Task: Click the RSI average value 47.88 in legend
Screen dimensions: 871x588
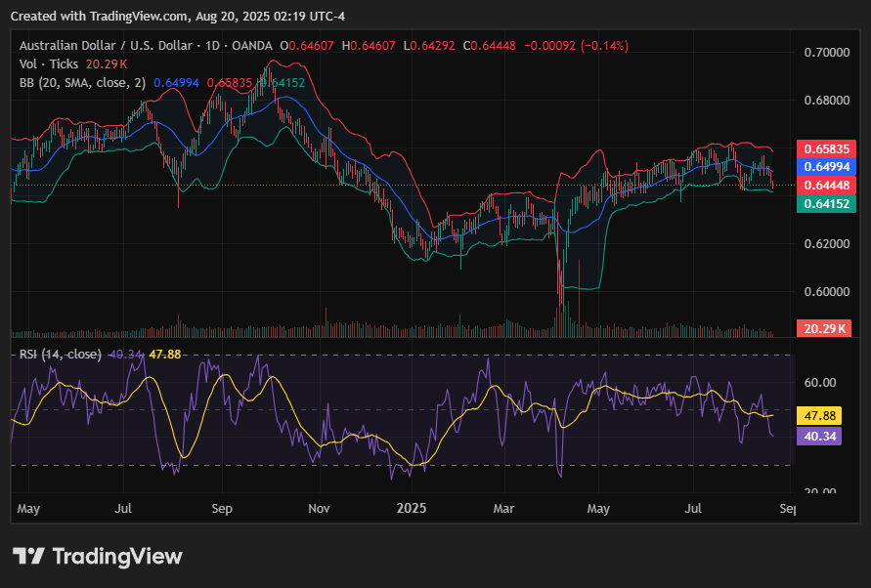Action: (165, 355)
